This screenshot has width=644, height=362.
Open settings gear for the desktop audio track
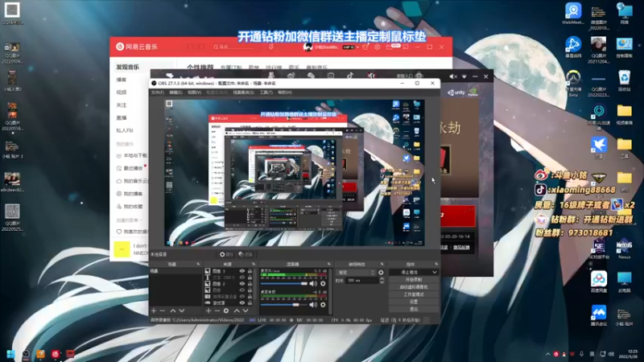click(x=323, y=305)
